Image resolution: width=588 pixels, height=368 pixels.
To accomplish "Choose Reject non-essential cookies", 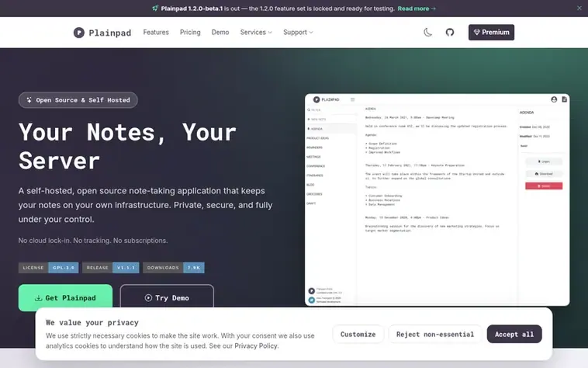I will [x=435, y=334].
